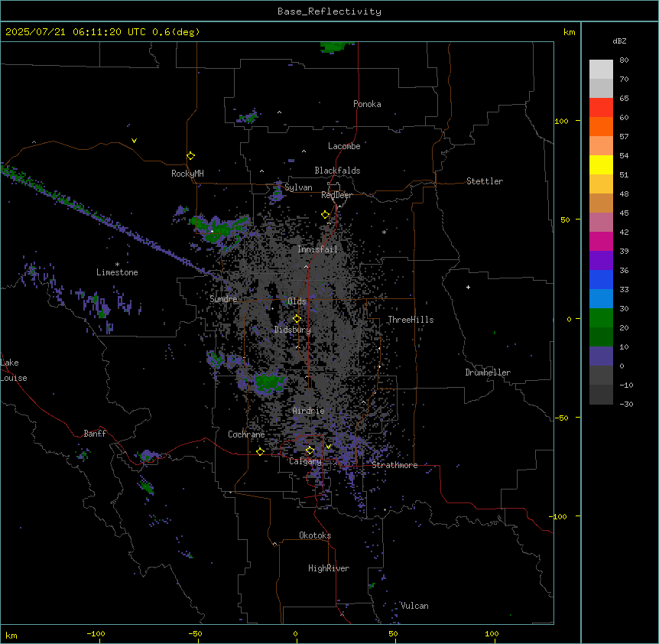Click the Sylvan label

click(298, 187)
